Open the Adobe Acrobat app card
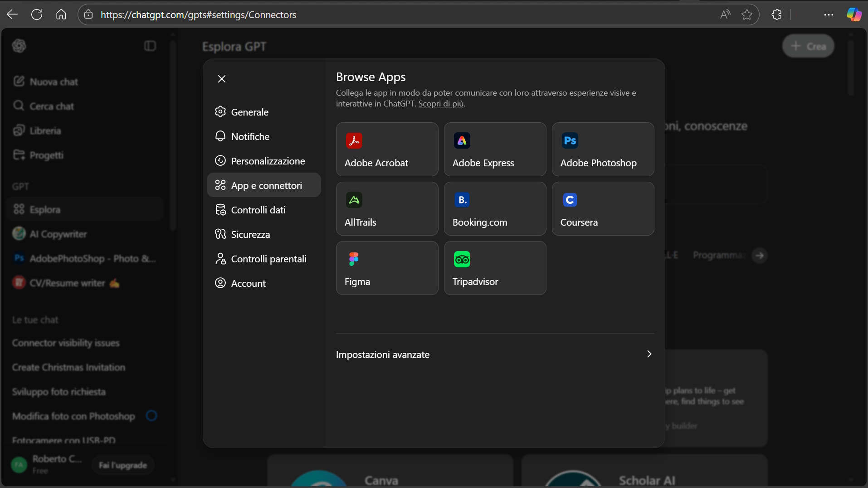The height and width of the screenshot is (488, 868). 387,150
